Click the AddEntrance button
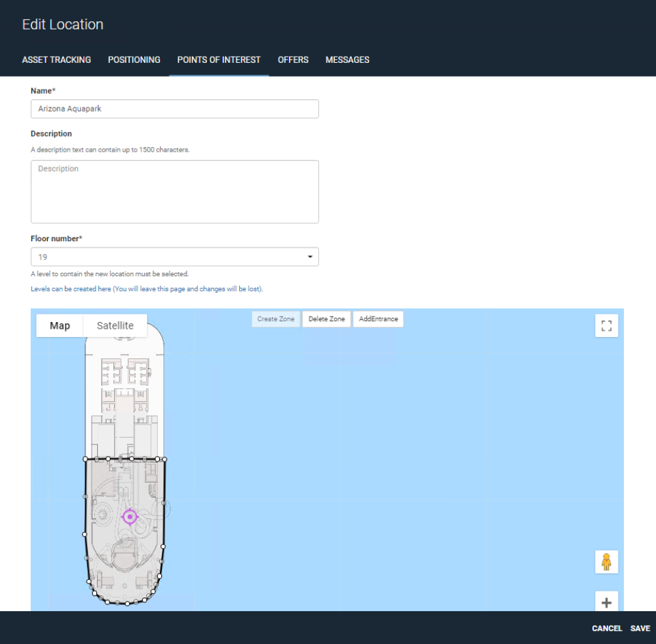656x644 pixels. [x=378, y=319]
